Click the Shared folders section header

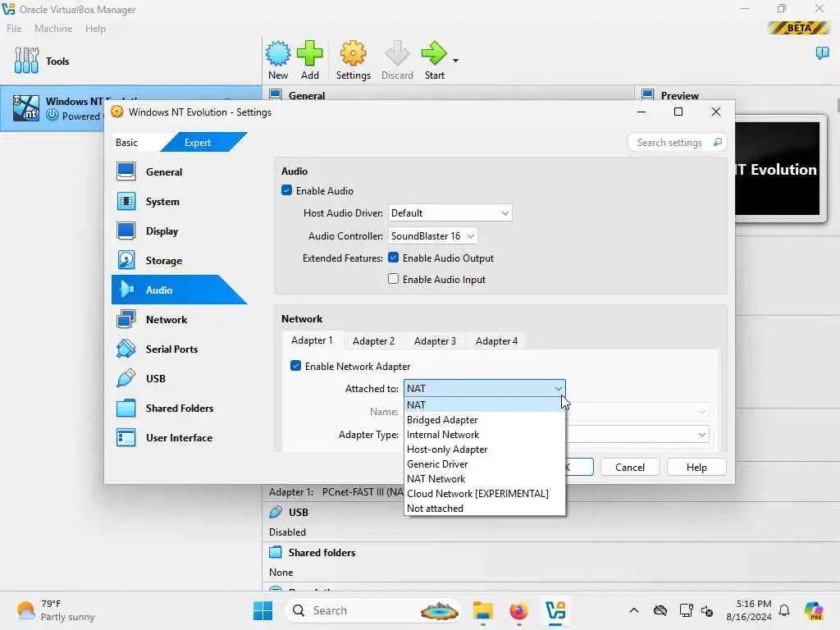(322, 552)
